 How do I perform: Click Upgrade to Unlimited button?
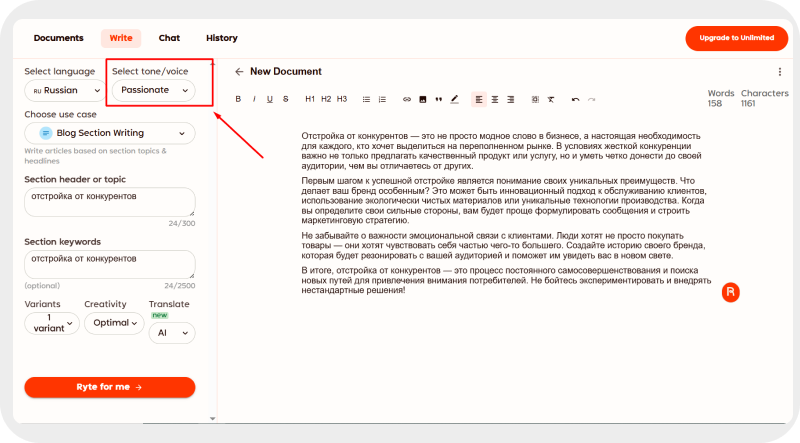click(x=736, y=38)
